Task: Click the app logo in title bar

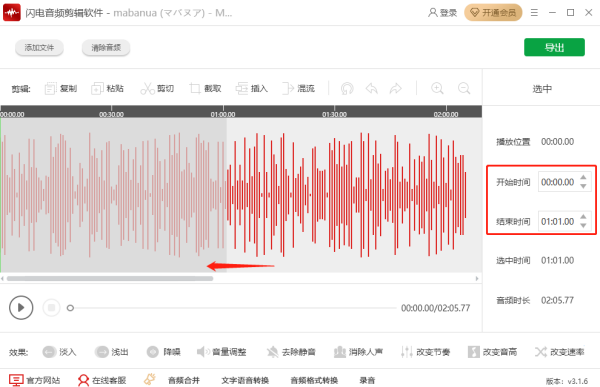Action: coord(12,13)
